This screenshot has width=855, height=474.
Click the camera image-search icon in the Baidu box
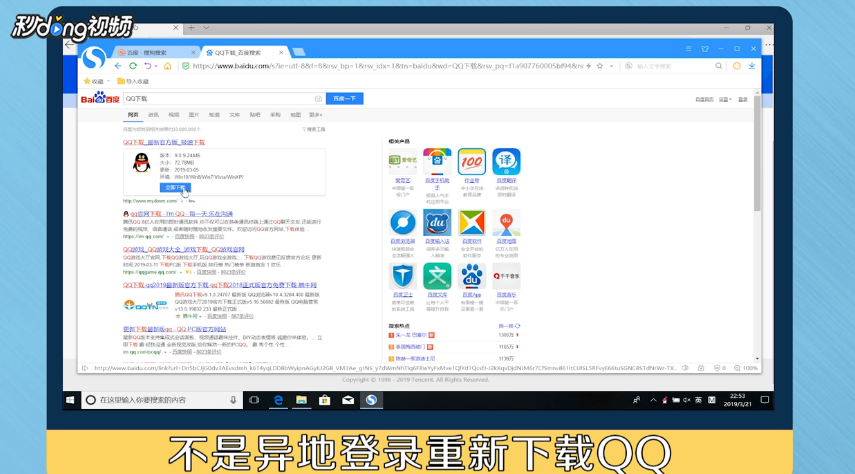[x=318, y=99]
